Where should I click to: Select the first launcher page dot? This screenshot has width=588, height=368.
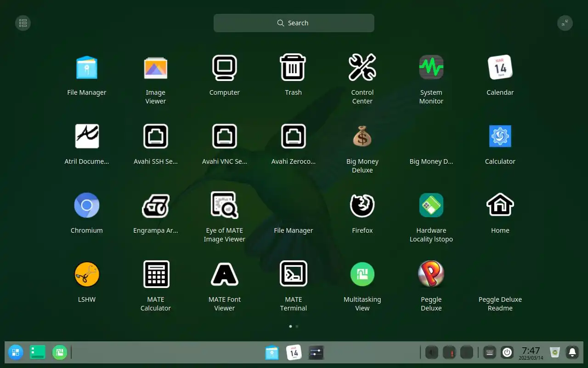[x=290, y=326]
